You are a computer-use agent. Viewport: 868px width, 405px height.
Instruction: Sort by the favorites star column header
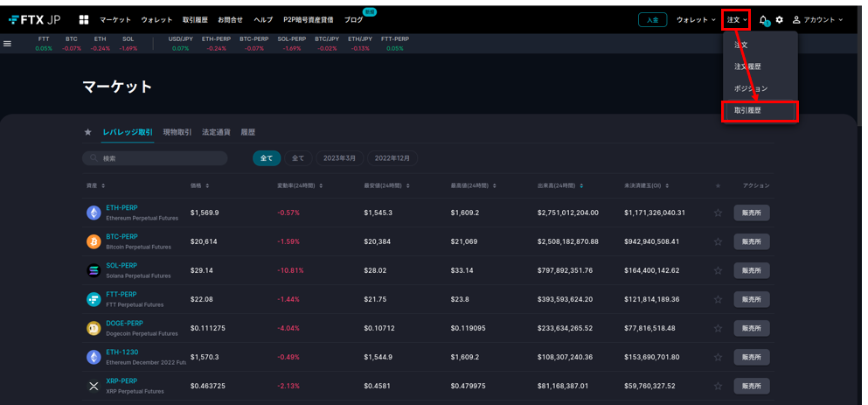[x=718, y=185]
